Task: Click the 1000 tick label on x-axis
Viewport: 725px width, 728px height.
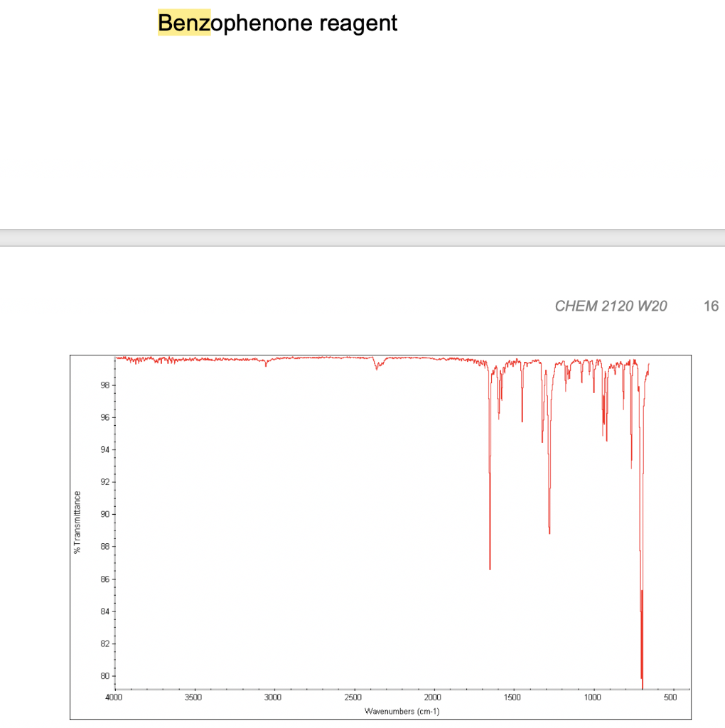Action: point(594,697)
